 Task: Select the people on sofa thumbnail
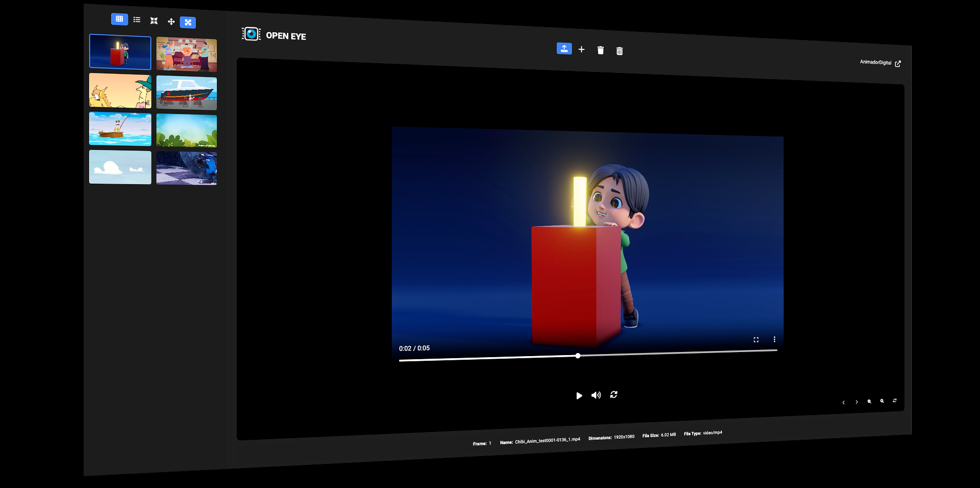click(187, 54)
